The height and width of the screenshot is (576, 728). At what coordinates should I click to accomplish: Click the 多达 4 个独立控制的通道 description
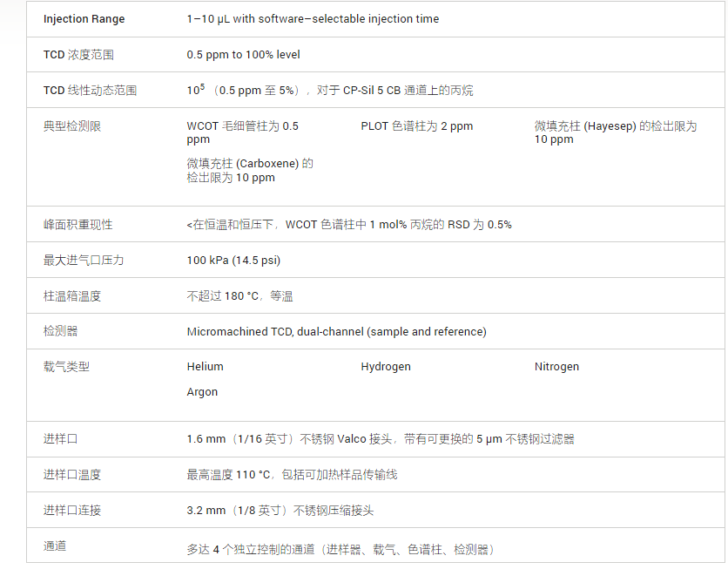pyautogui.click(x=340, y=550)
